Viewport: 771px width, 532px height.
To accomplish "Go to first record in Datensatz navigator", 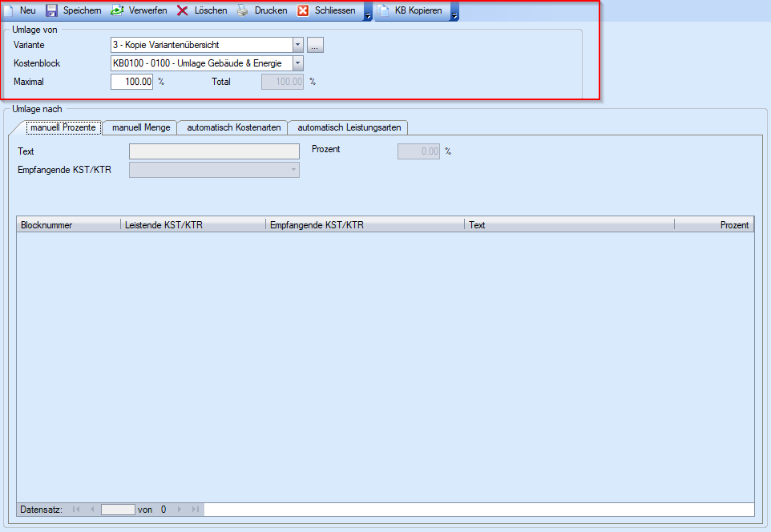I will click(x=75, y=510).
